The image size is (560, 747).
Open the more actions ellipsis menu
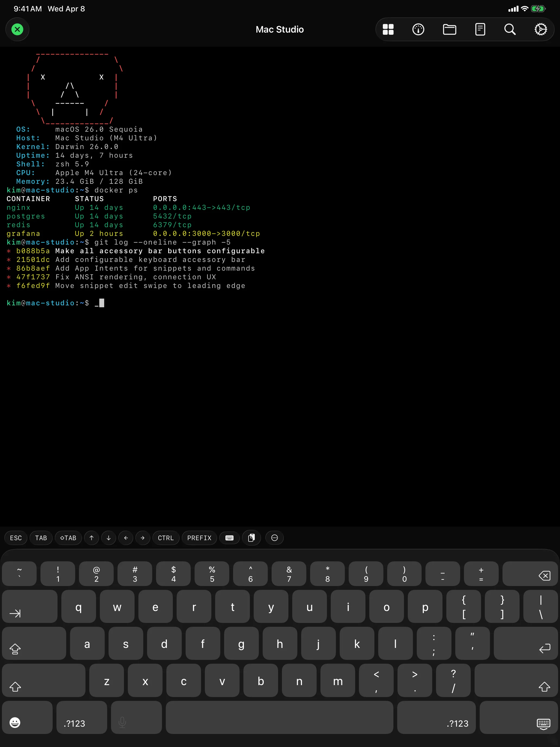274,538
